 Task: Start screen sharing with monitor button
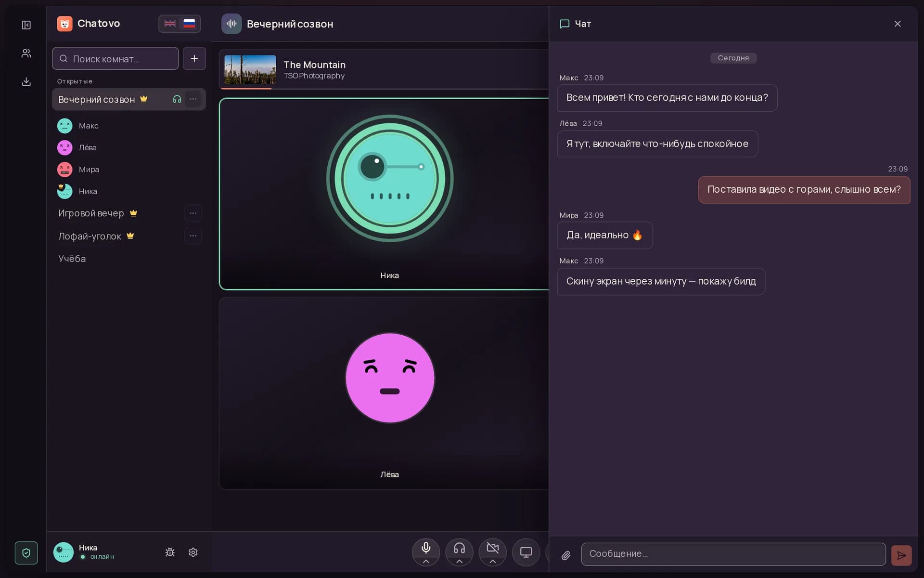pyautogui.click(x=526, y=552)
